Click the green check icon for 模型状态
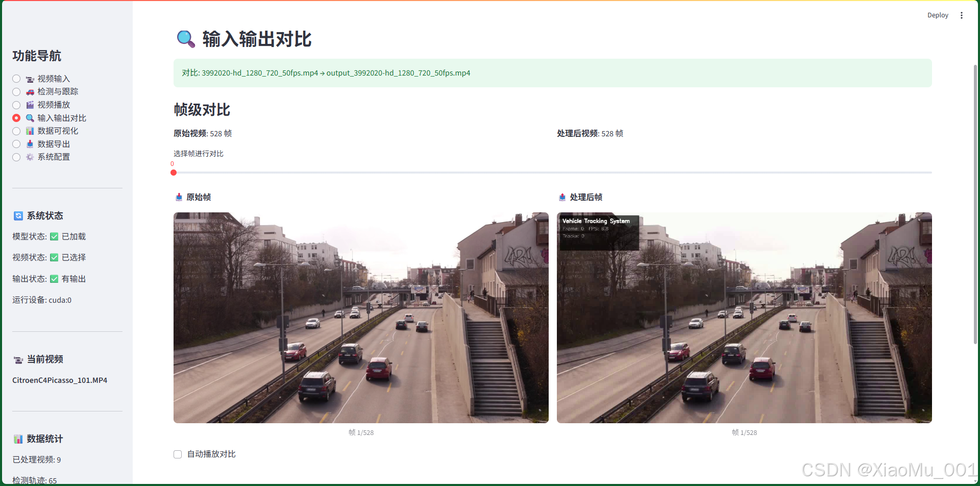Viewport: 980px width, 486px height. (54, 237)
